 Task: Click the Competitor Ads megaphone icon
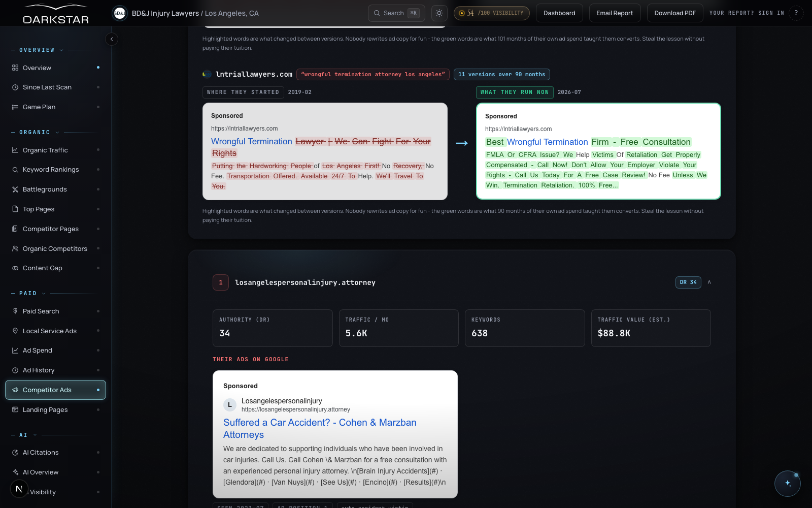pyautogui.click(x=15, y=390)
